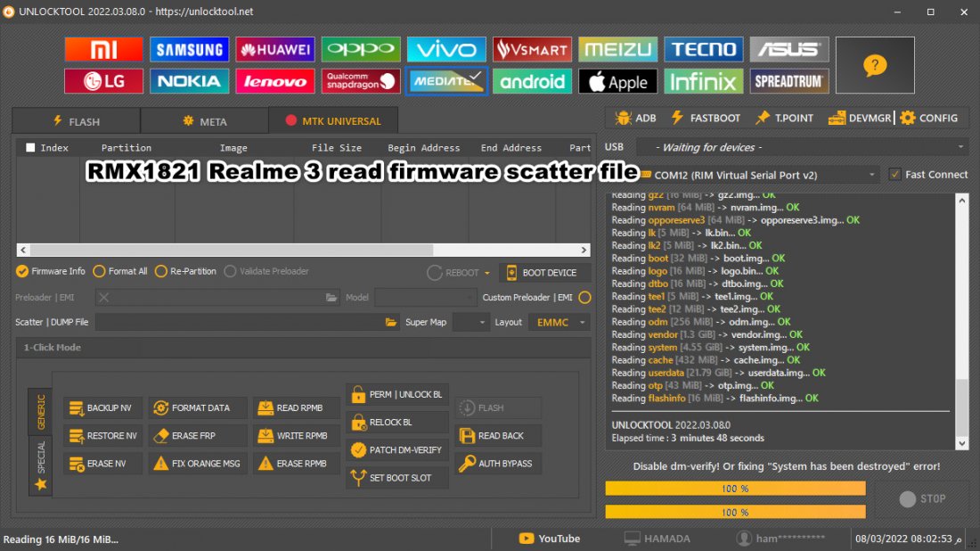Open the EMMC Layout dropdown
Screen dimensions: 980x551
click(559, 322)
